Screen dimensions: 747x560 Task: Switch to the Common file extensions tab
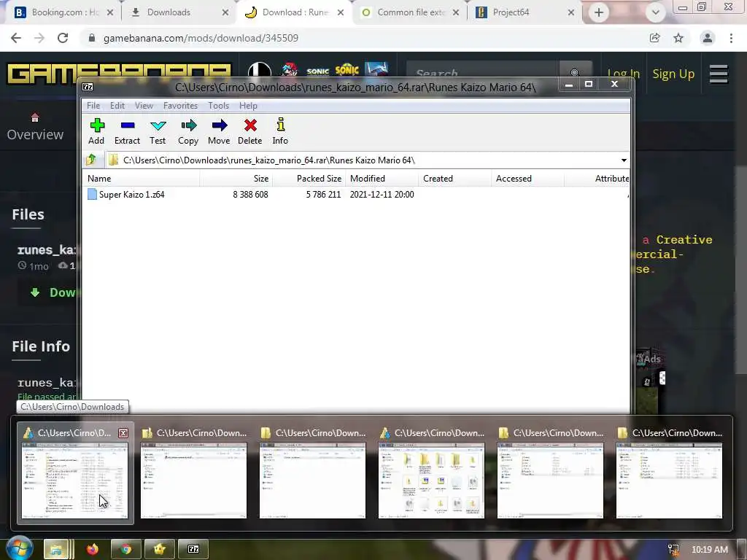point(410,12)
